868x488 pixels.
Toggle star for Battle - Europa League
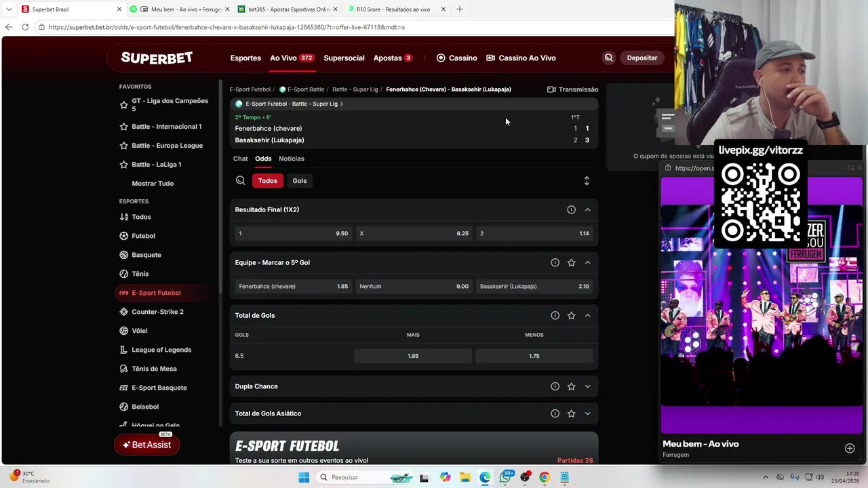(x=123, y=146)
